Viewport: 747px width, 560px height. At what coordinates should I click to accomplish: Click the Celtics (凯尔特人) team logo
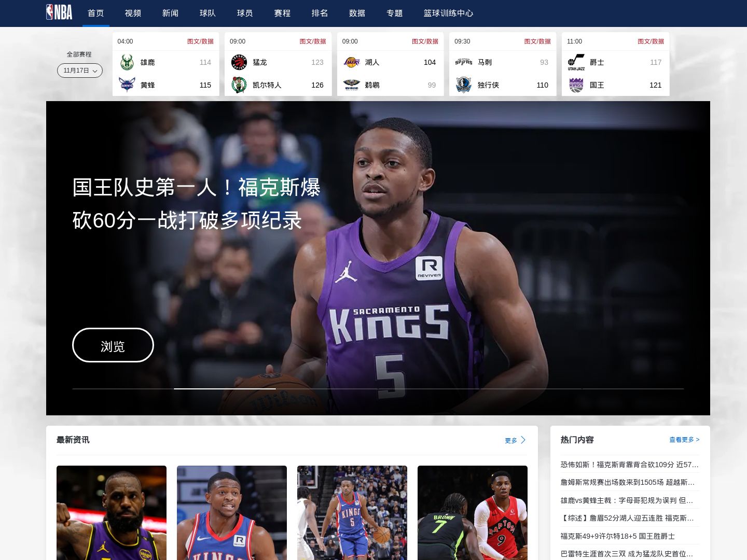tap(239, 85)
